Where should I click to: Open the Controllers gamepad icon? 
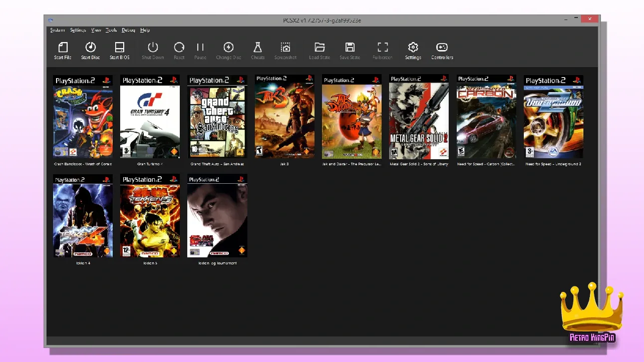tap(442, 47)
